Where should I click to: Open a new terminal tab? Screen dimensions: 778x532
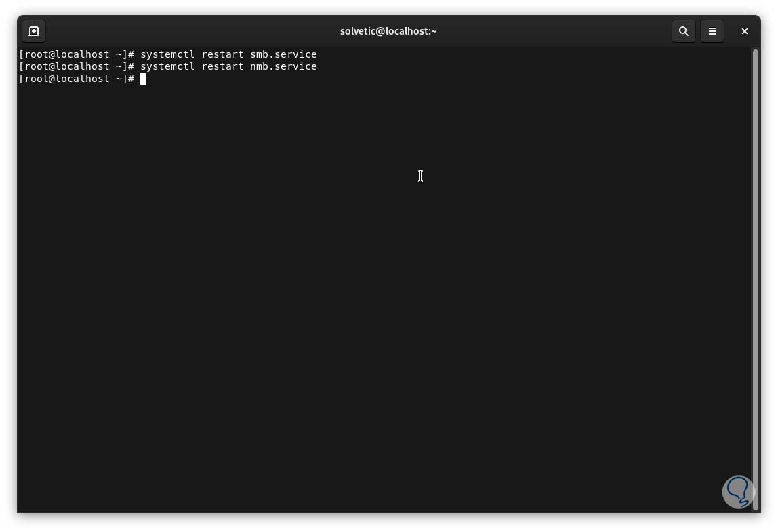pyautogui.click(x=34, y=31)
